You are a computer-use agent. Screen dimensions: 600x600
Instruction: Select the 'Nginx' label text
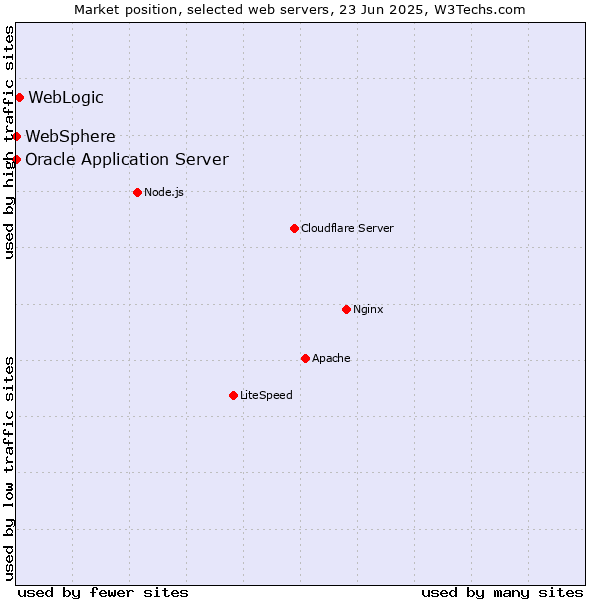click(368, 310)
